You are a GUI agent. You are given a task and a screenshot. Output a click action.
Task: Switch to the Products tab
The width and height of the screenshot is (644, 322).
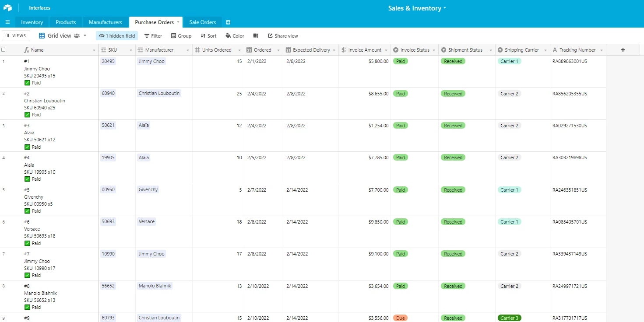click(66, 22)
